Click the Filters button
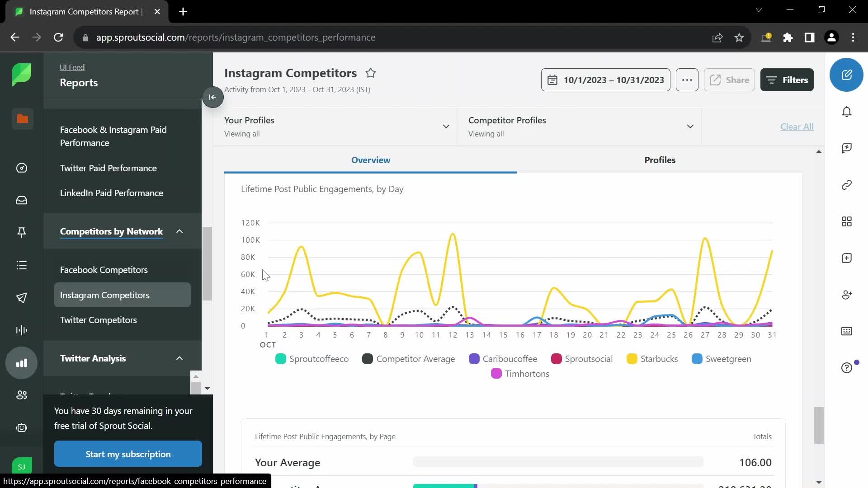The height and width of the screenshot is (488, 868). click(789, 79)
